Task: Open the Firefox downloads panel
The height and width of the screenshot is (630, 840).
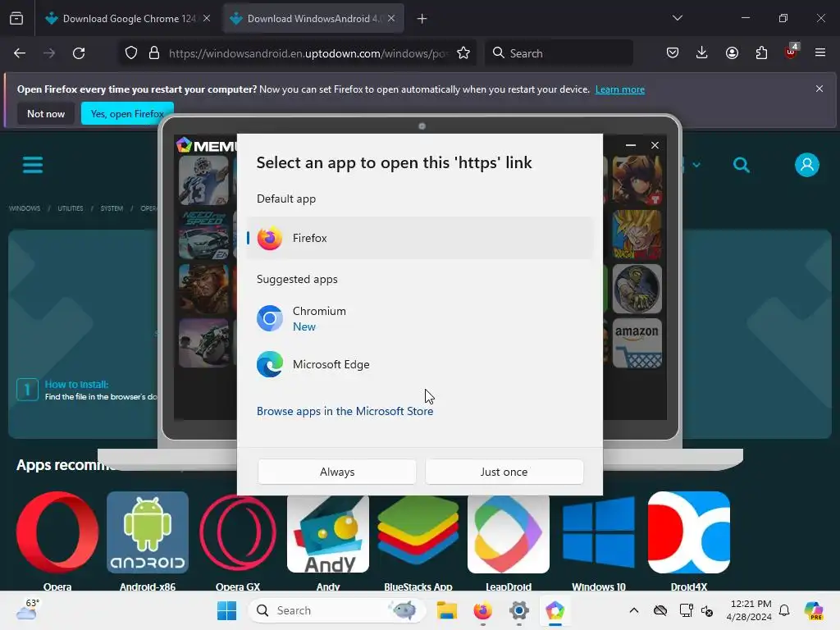Action: pyautogui.click(x=702, y=52)
